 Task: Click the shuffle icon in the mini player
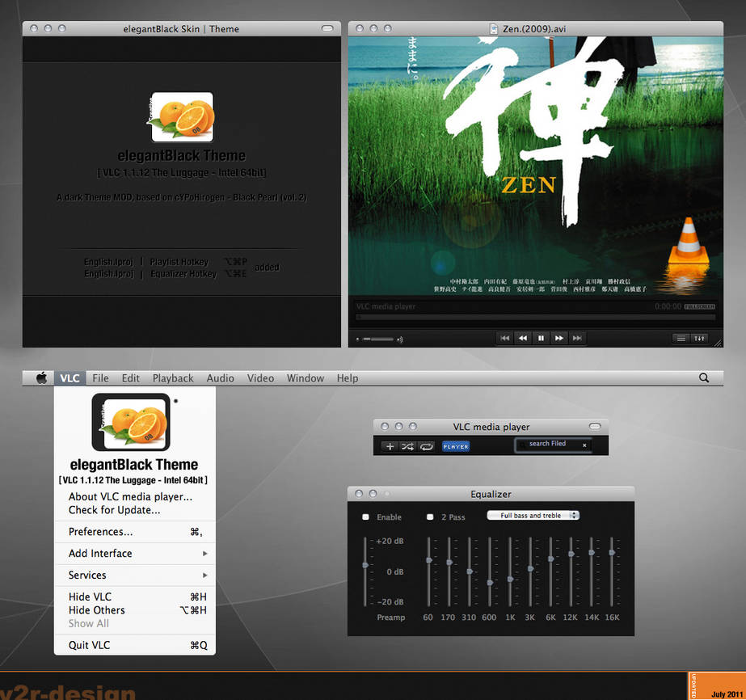pyautogui.click(x=409, y=446)
